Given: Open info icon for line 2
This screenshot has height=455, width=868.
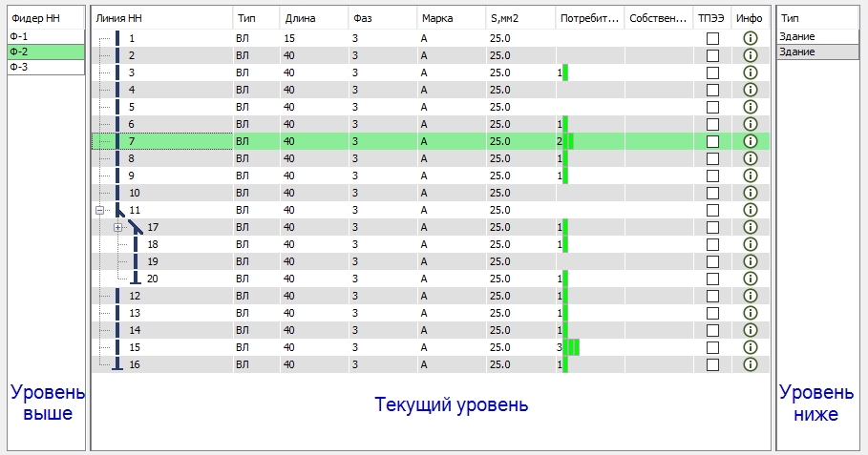Looking at the screenshot, I should point(751,55).
